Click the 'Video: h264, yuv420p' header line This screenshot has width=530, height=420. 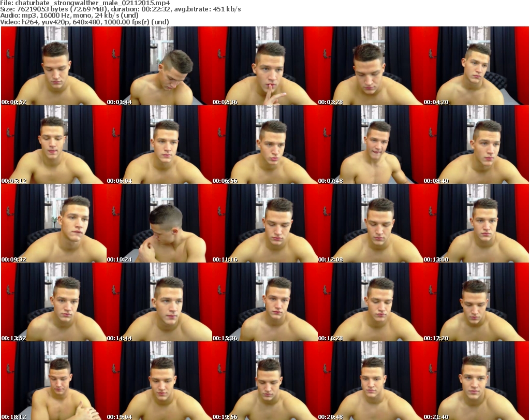[84, 22]
